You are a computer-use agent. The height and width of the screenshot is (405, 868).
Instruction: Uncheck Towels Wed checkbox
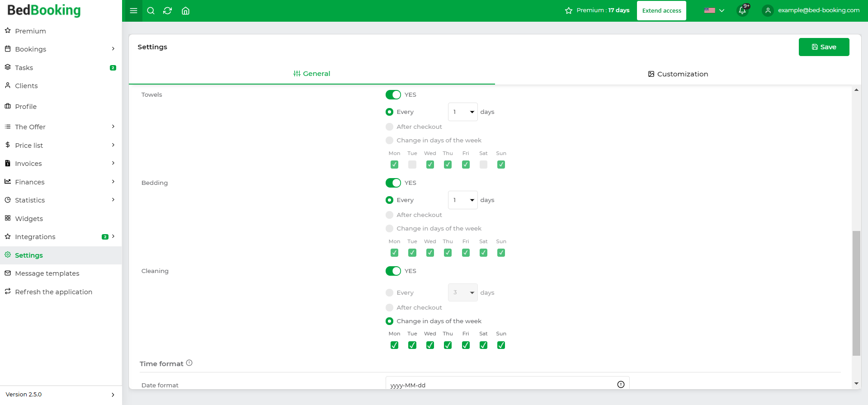coord(430,165)
